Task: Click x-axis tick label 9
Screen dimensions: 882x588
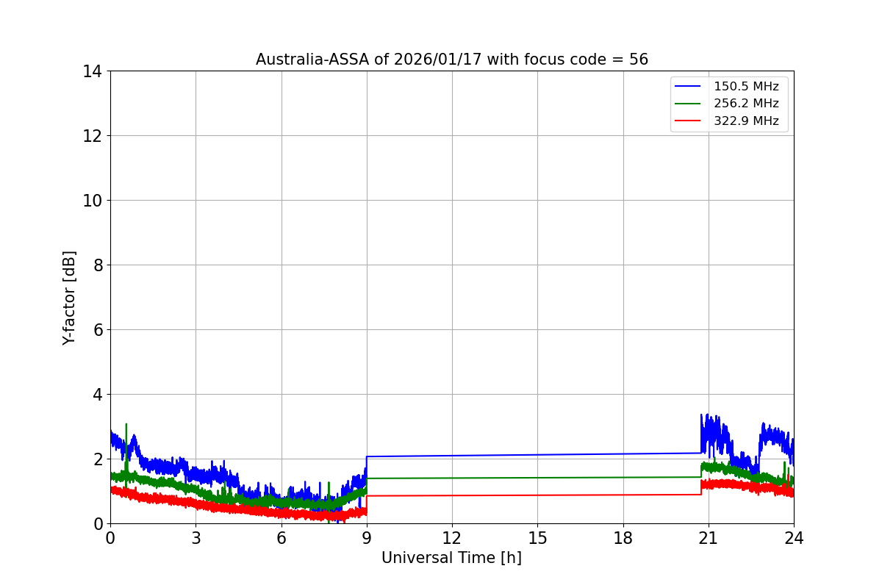Action: [x=367, y=538]
